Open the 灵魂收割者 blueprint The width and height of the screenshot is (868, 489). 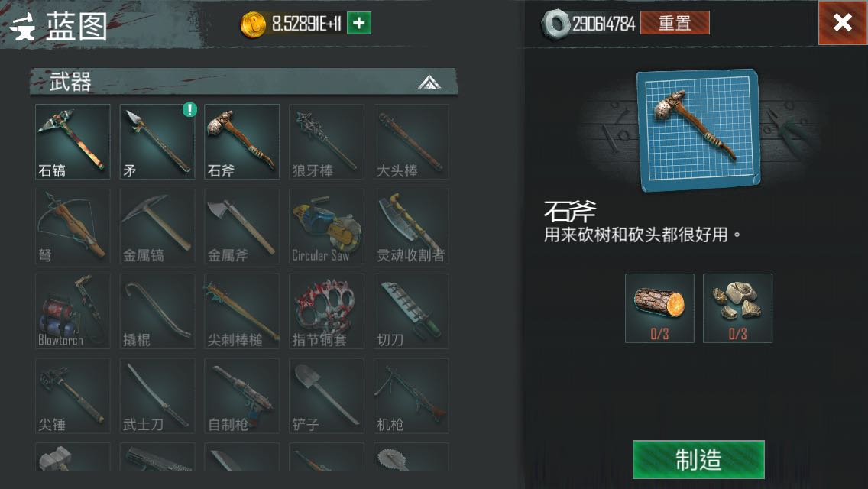(x=411, y=226)
